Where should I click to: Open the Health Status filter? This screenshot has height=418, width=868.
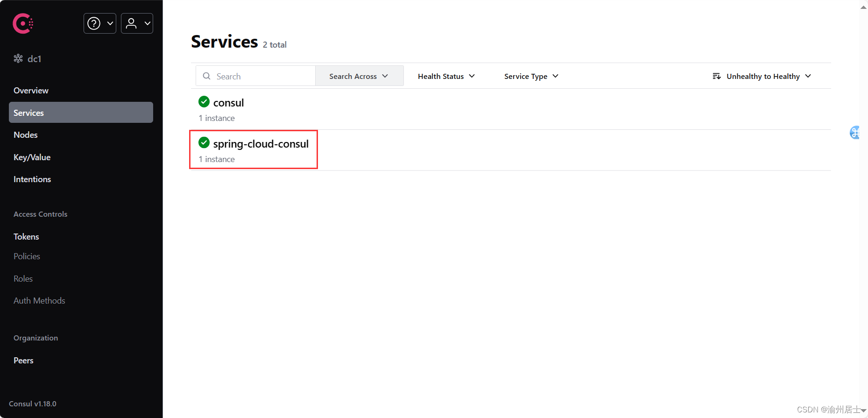(x=446, y=76)
